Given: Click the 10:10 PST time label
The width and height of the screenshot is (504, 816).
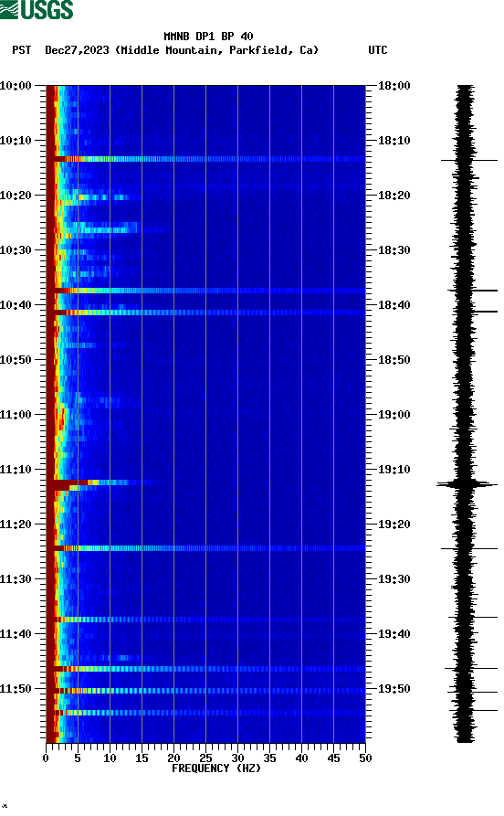Looking at the screenshot, I should pos(16,141).
